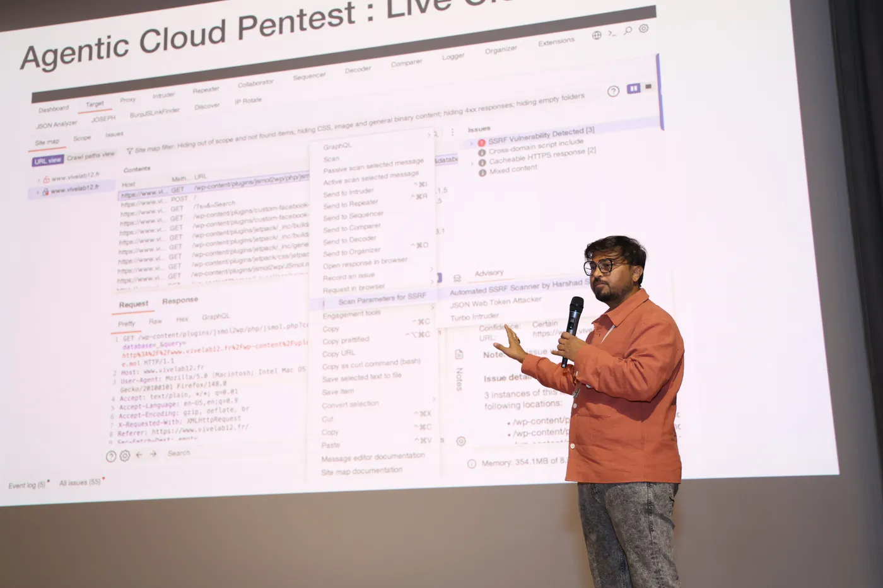Click the help question mark beside the site map filter
Screen dimensions: 883x588
click(x=613, y=91)
